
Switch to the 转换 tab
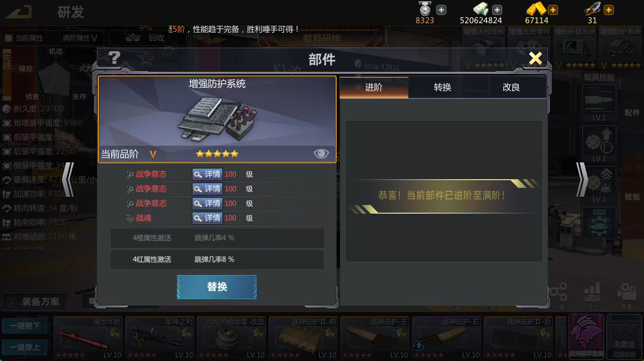[x=442, y=87]
